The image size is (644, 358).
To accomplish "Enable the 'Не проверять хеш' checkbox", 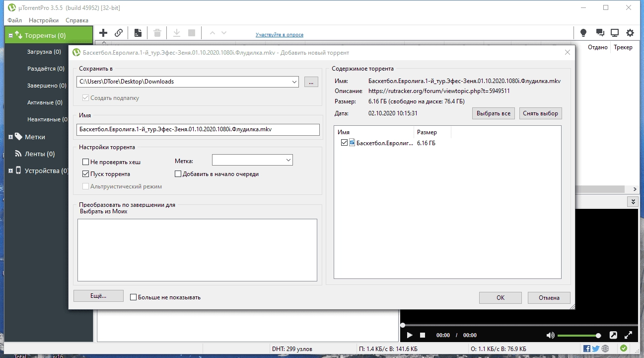I will 85,162.
